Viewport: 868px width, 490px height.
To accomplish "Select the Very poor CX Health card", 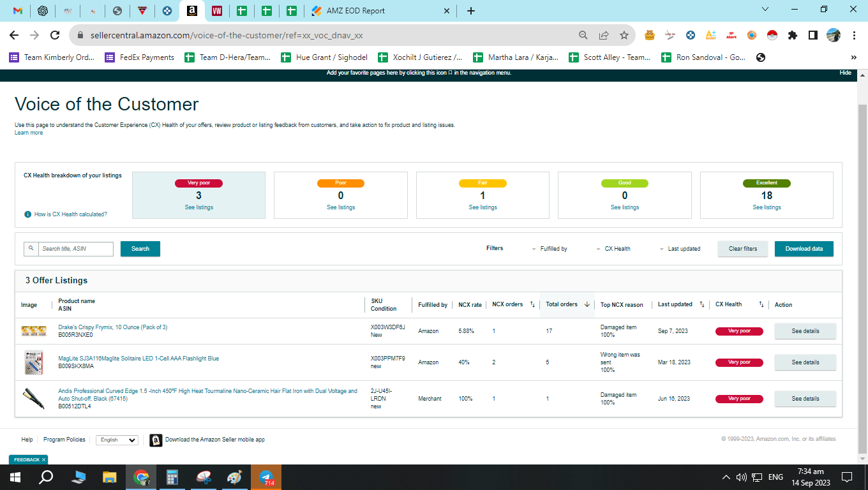I will pos(198,195).
